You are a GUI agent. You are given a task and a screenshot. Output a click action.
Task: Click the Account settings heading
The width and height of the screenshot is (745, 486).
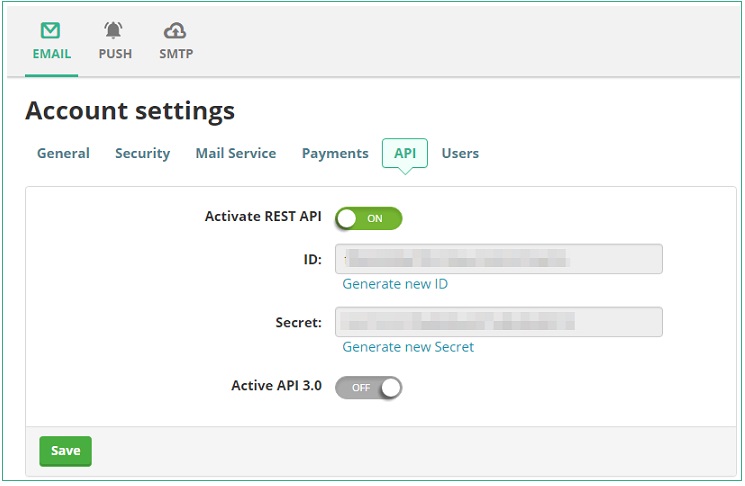tap(130, 110)
